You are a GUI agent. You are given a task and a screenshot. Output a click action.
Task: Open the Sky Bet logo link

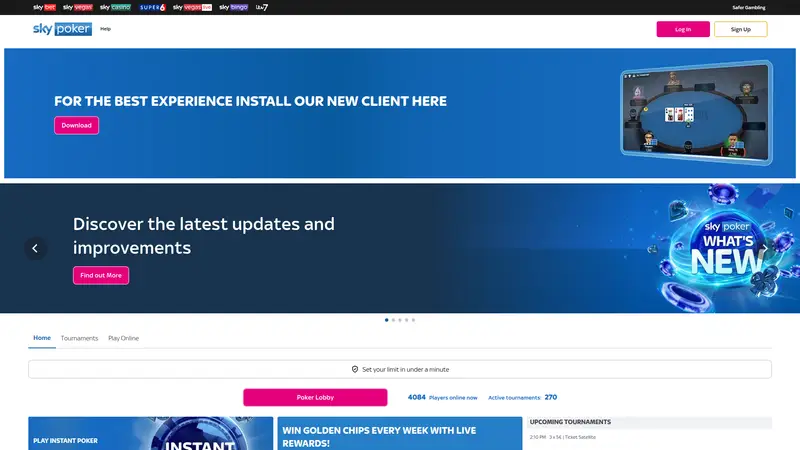pyautogui.click(x=44, y=7)
